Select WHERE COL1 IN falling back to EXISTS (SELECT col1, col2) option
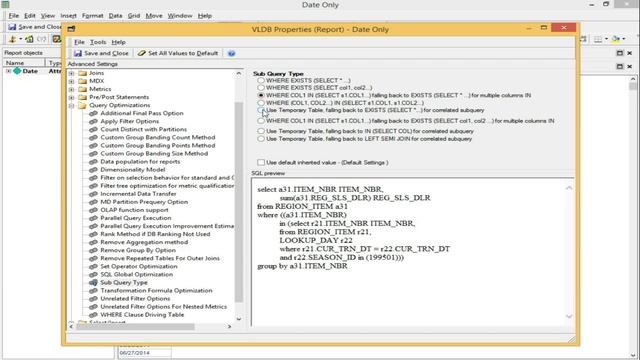Screen dimensions: 640x360 point(261,121)
